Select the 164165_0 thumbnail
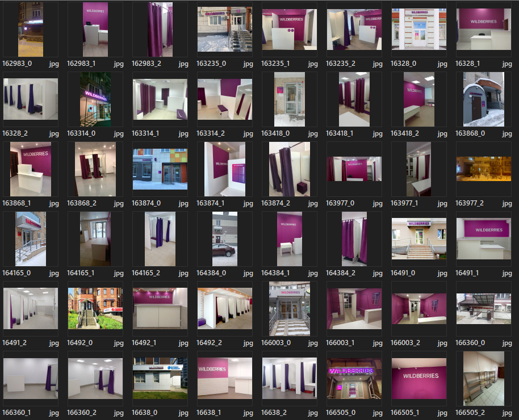The image size is (519, 420). (31, 239)
